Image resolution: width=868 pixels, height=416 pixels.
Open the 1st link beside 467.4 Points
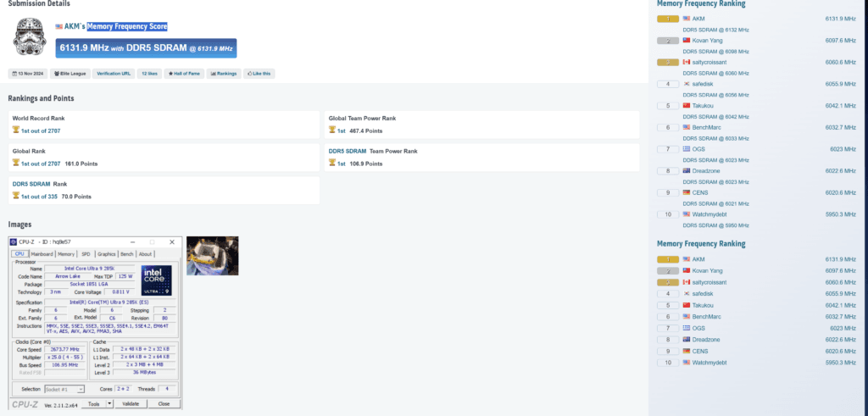point(341,131)
